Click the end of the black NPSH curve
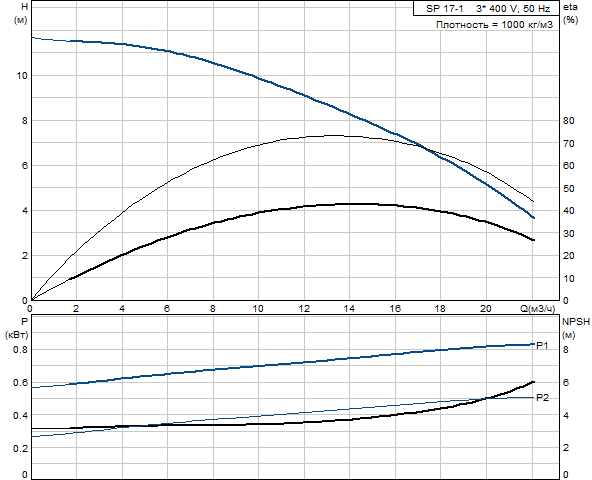The width and height of the screenshot is (592, 480). point(533,382)
